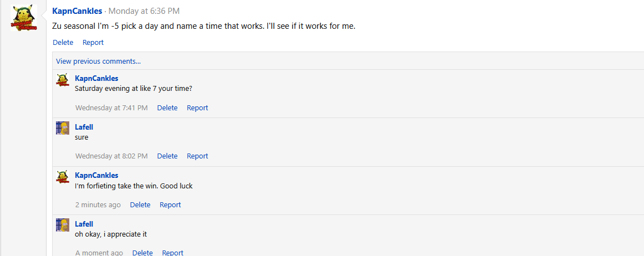
Task: Delete Lafell's 'sure' comment
Action: 167,156
